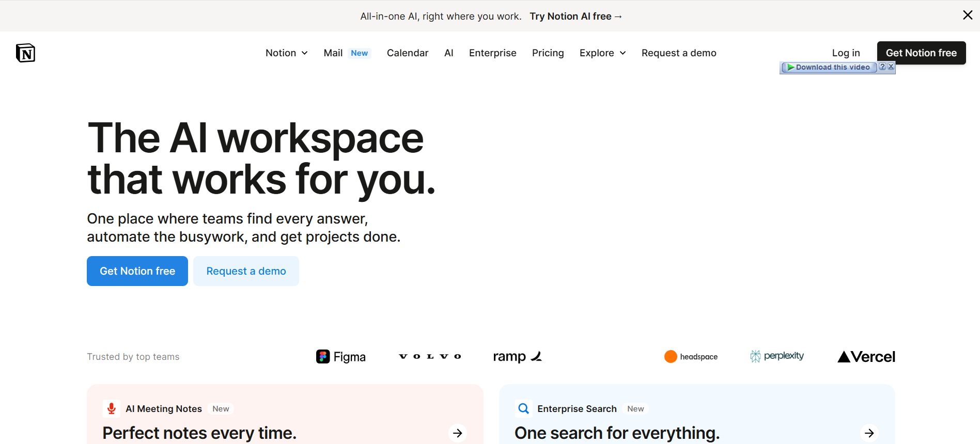Click the light blue Request a demo button
Image resolution: width=980 pixels, height=444 pixels.
246,271
